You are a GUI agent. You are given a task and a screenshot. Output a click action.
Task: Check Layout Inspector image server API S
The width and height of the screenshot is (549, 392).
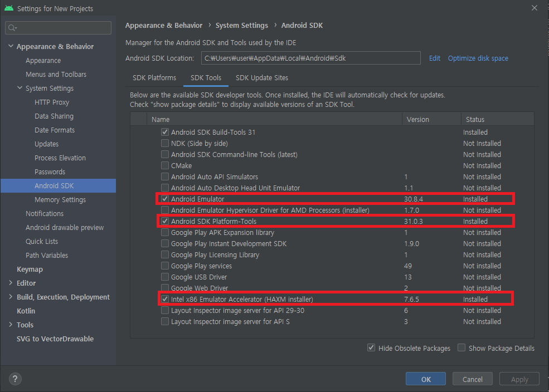pyautogui.click(x=165, y=321)
